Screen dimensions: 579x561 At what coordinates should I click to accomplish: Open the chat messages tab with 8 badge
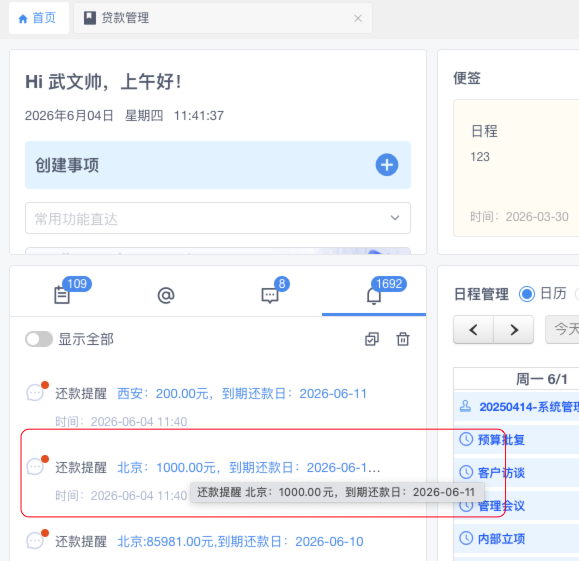(270, 295)
